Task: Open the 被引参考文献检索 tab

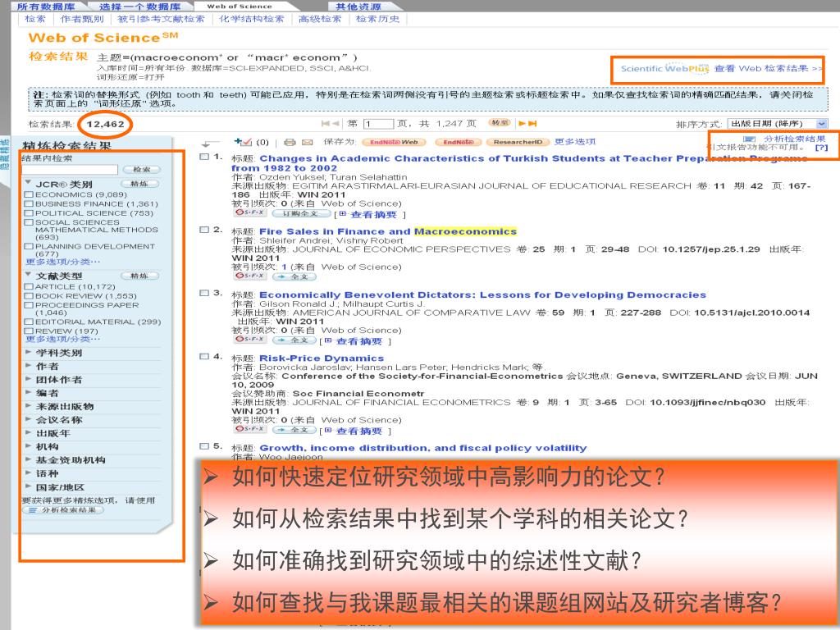Action: pos(161,19)
